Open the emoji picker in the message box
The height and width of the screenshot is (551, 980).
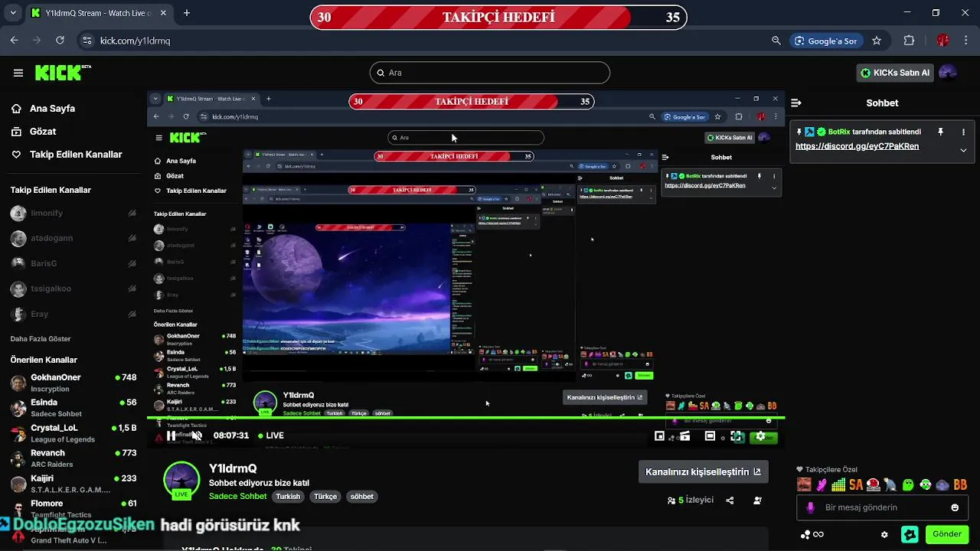tap(955, 507)
